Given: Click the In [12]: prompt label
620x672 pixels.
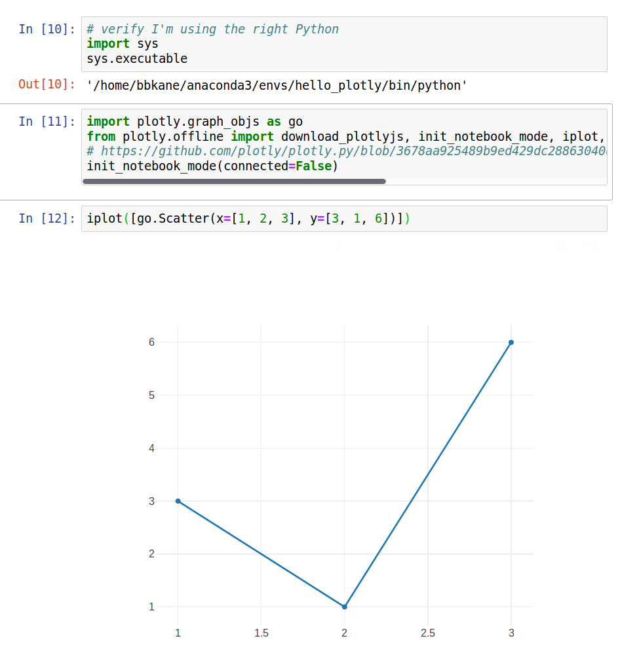Looking at the screenshot, I should tap(47, 219).
